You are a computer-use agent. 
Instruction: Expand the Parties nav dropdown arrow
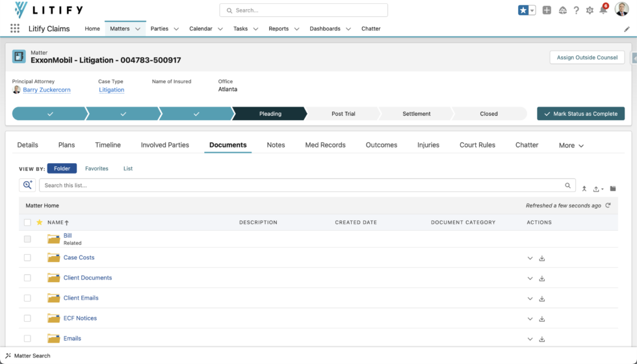pos(176,29)
